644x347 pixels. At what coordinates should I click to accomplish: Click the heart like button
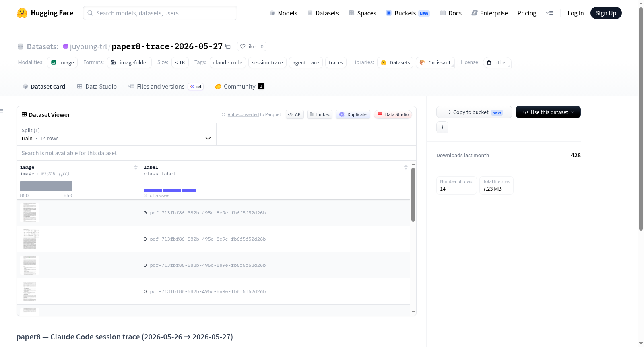pos(248,46)
